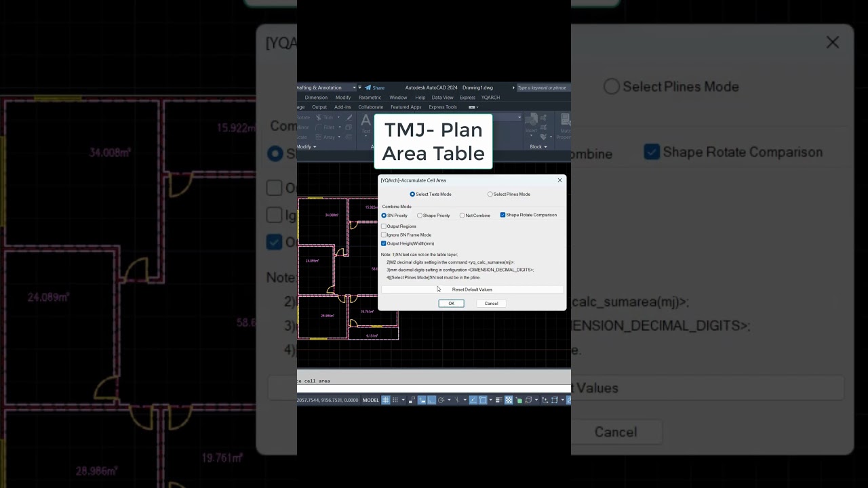Select Shape Priority combine mode
Viewport: 868px width, 488px height.
420,216
